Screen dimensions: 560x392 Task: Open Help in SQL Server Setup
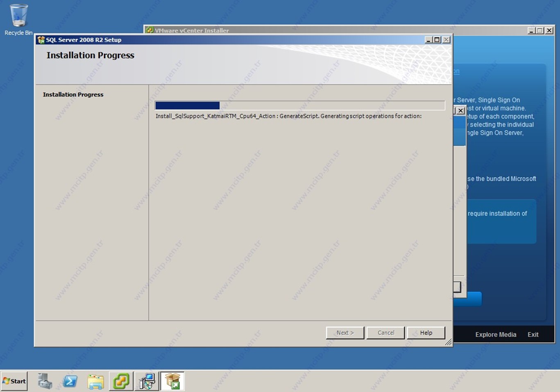pos(426,333)
